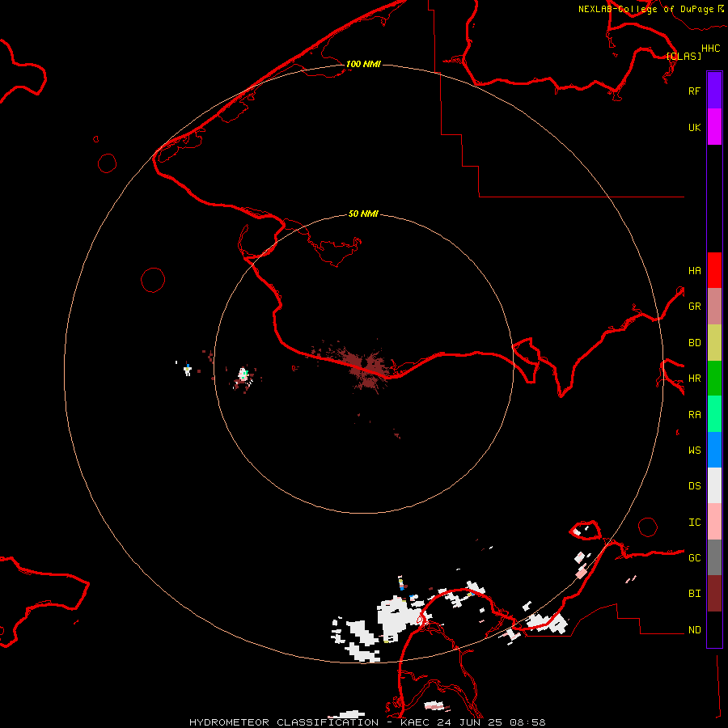Click the GC legend label
The image size is (728, 728).
[x=694, y=558]
